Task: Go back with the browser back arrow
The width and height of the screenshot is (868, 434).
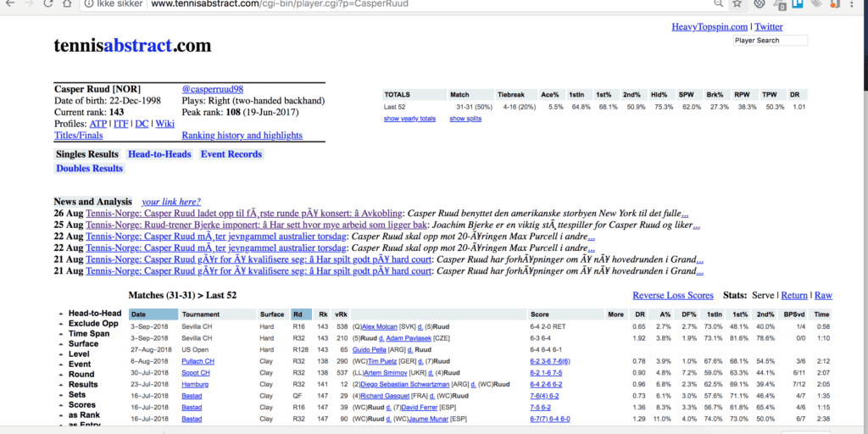Action: 9,3
